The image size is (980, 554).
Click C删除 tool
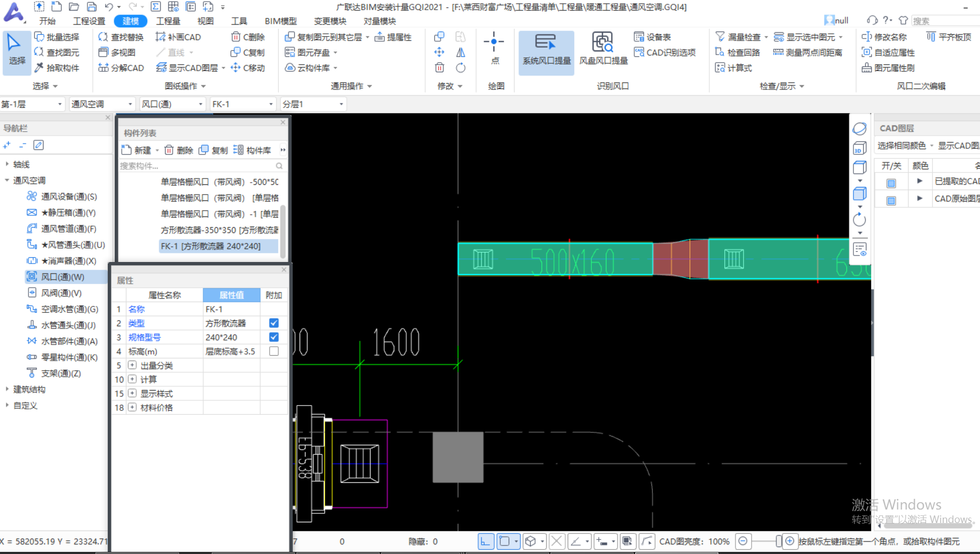pos(248,37)
